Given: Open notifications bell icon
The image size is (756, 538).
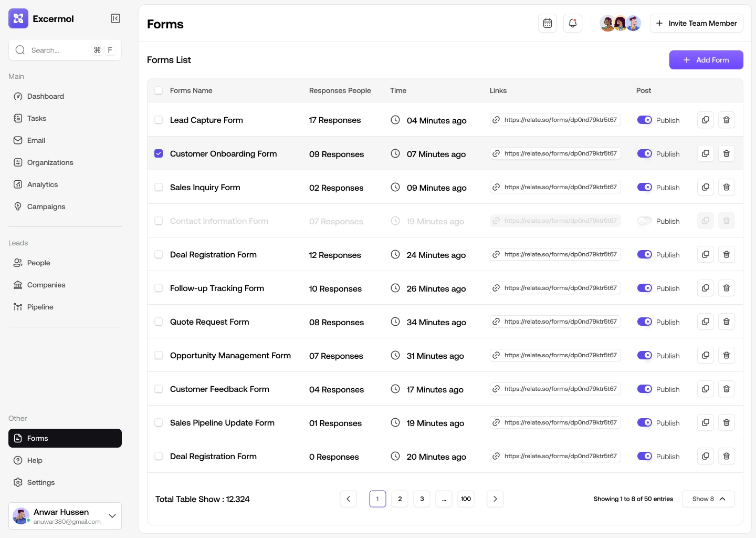Looking at the screenshot, I should 573,23.
